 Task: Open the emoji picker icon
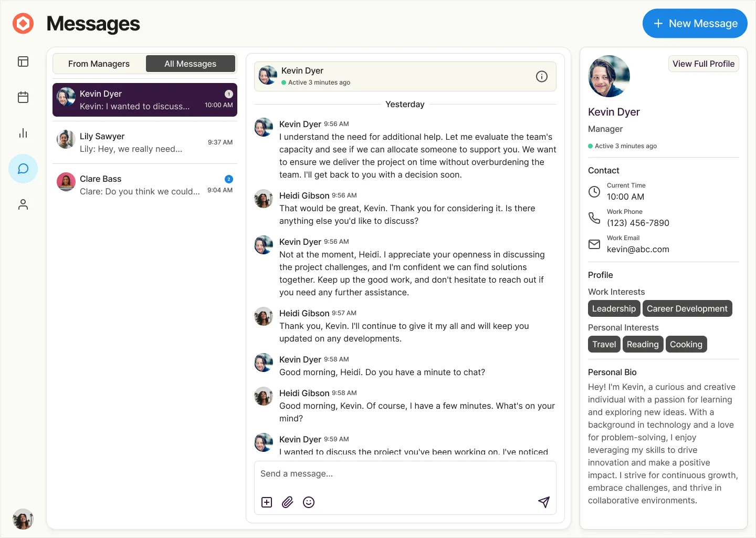point(309,502)
